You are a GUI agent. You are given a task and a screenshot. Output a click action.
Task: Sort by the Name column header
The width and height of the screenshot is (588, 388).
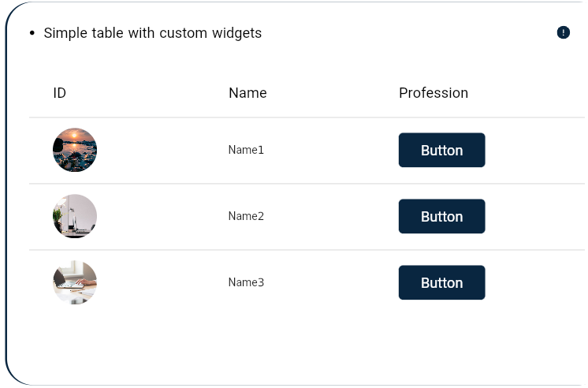tap(247, 93)
